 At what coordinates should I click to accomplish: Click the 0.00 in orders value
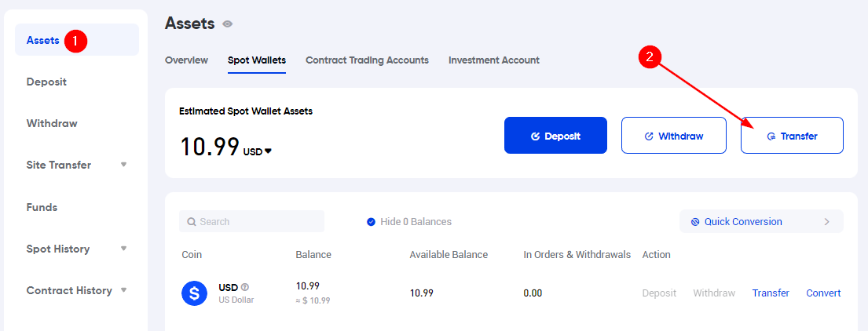click(x=533, y=293)
